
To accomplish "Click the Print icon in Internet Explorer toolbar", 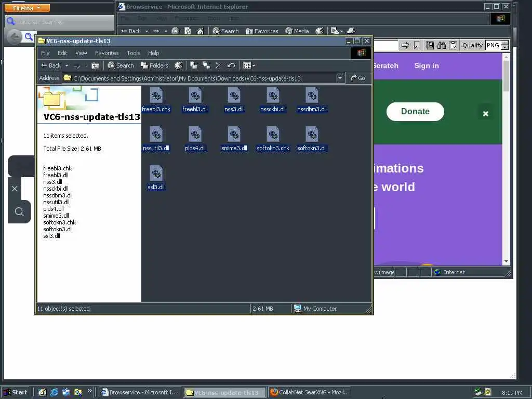I will coord(351,31).
